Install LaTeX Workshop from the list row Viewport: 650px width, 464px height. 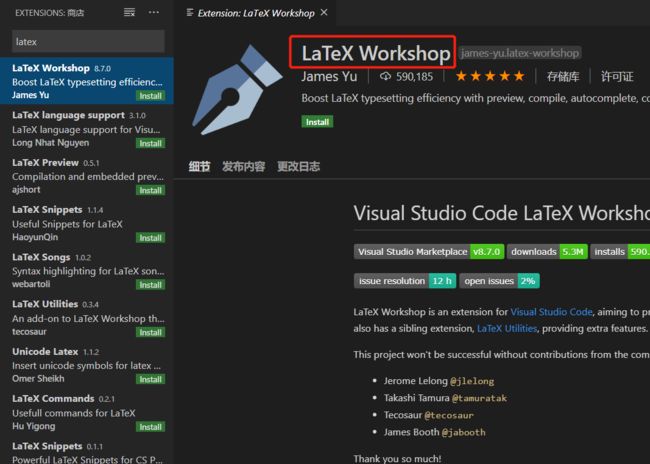pos(150,96)
